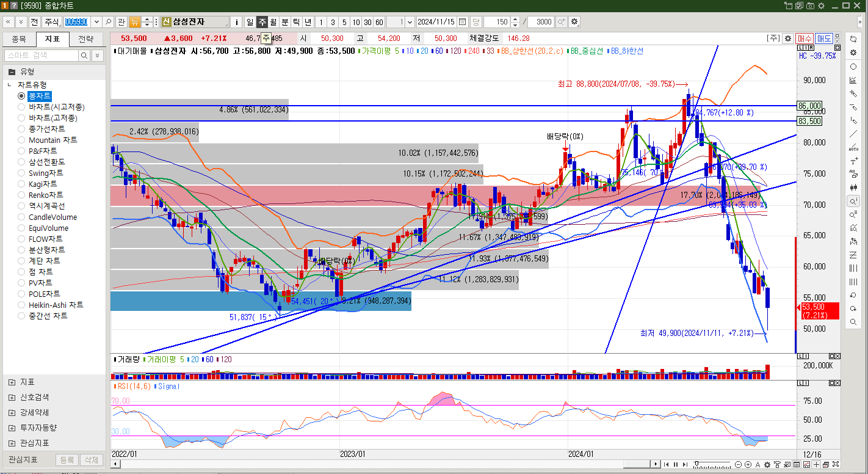Click the 년 yearly period button
Image resolution: width=868 pixels, height=474 pixels.
coord(308,22)
